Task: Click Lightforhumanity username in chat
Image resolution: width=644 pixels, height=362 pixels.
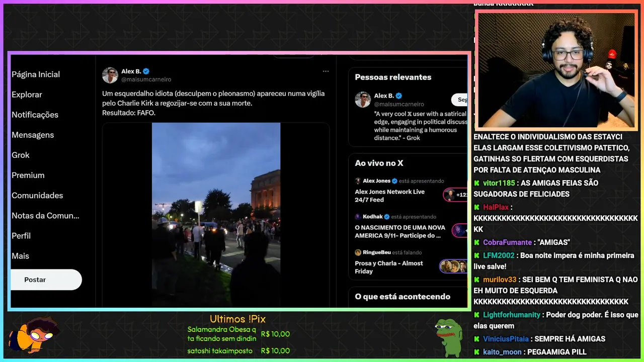Action: point(512,315)
